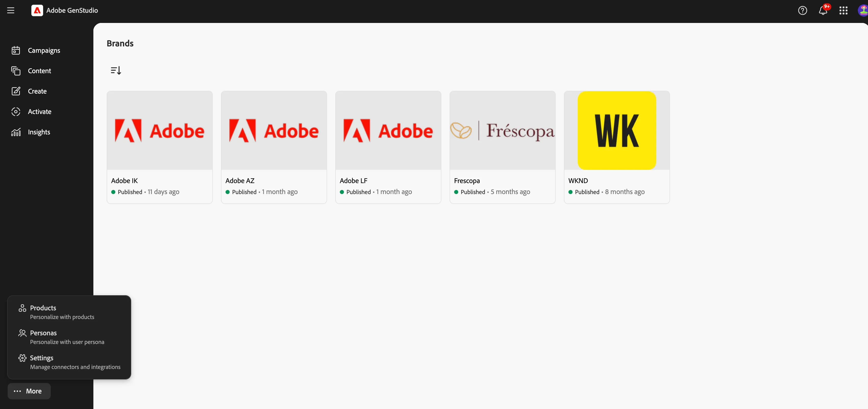868x409 pixels.
Task: Click 'Published · 8 months ago' status
Action: pyautogui.click(x=606, y=192)
